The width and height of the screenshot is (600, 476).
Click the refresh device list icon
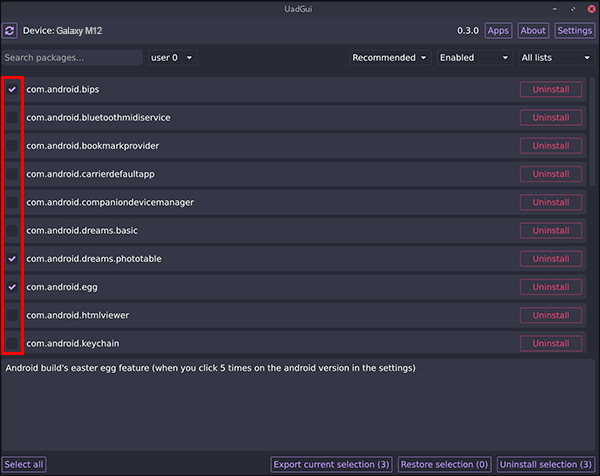click(10, 31)
